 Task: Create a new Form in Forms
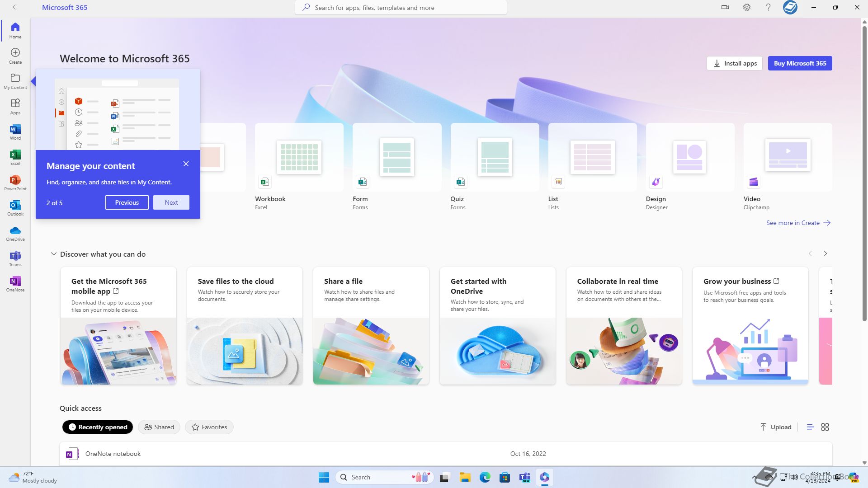pyautogui.click(x=397, y=167)
